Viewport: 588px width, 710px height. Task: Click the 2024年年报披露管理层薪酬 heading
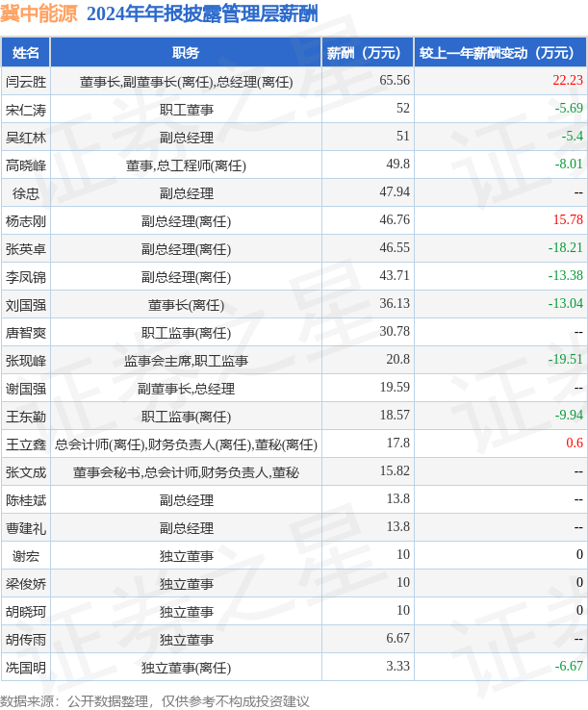point(202,13)
